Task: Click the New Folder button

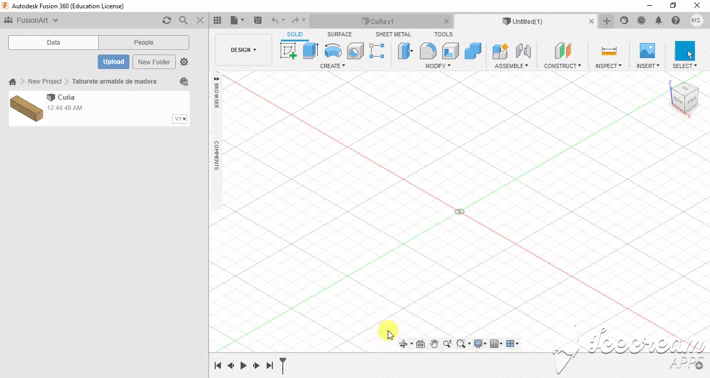Action: [154, 62]
